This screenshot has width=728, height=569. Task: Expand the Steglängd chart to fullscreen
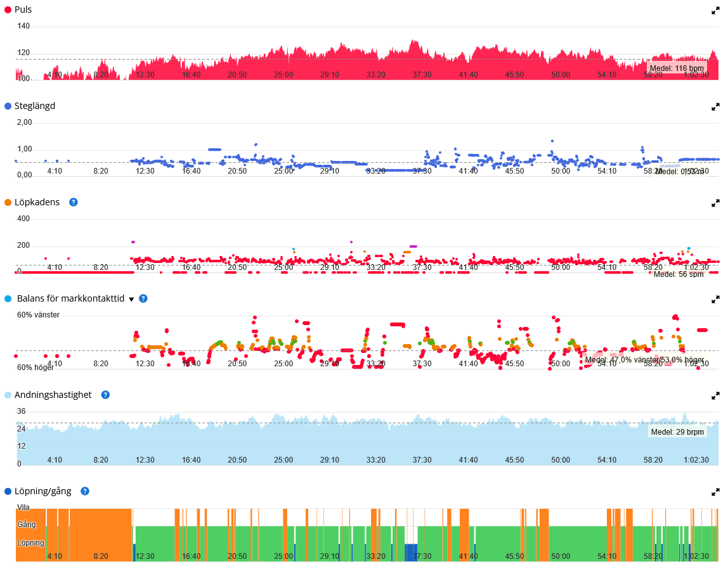pos(715,107)
